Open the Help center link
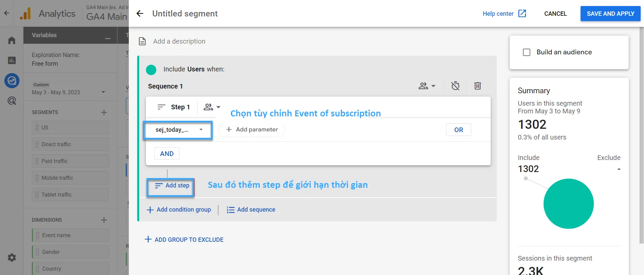Image resolution: width=644 pixels, height=275 pixels. pos(498,14)
